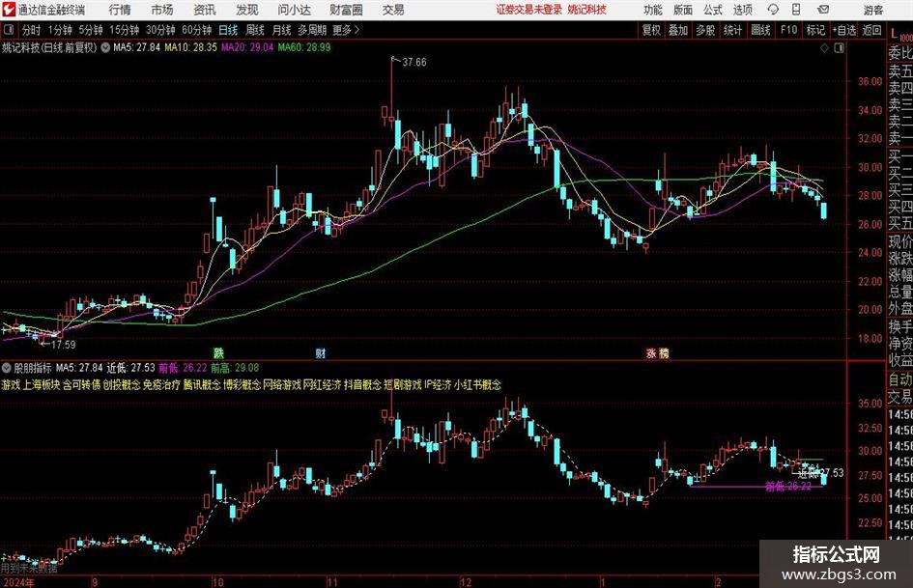The image size is (913, 588).
Task: Toggle the left sidebar panel icon
Action: 8,29
